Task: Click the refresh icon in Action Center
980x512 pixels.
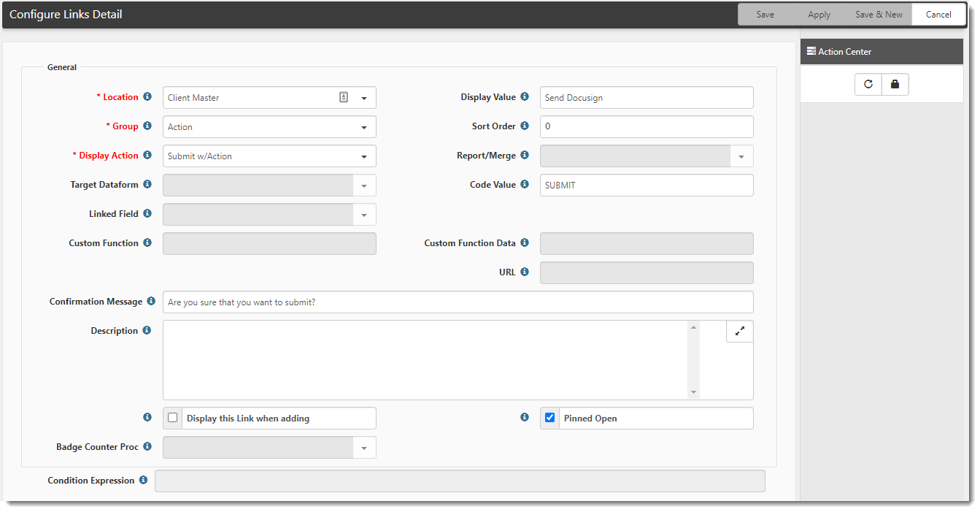Action: (868, 85)
